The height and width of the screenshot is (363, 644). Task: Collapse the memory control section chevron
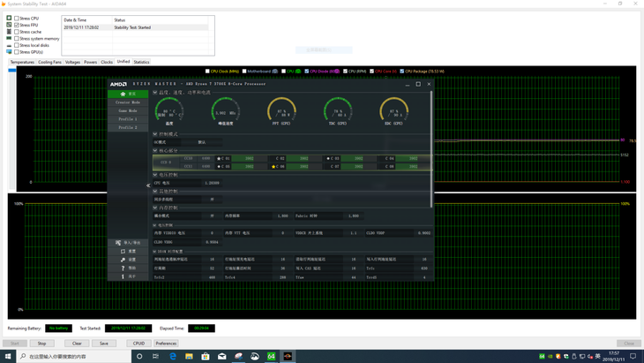click(155, 208)
